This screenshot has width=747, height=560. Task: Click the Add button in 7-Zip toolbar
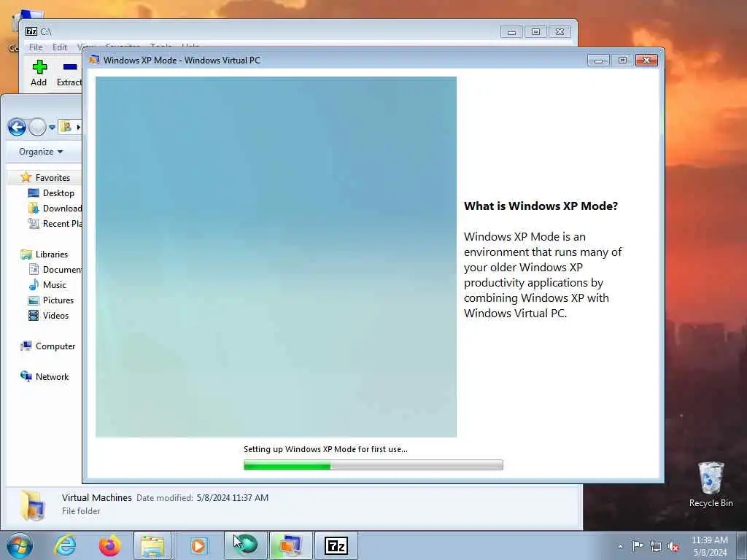pos(39,73)
